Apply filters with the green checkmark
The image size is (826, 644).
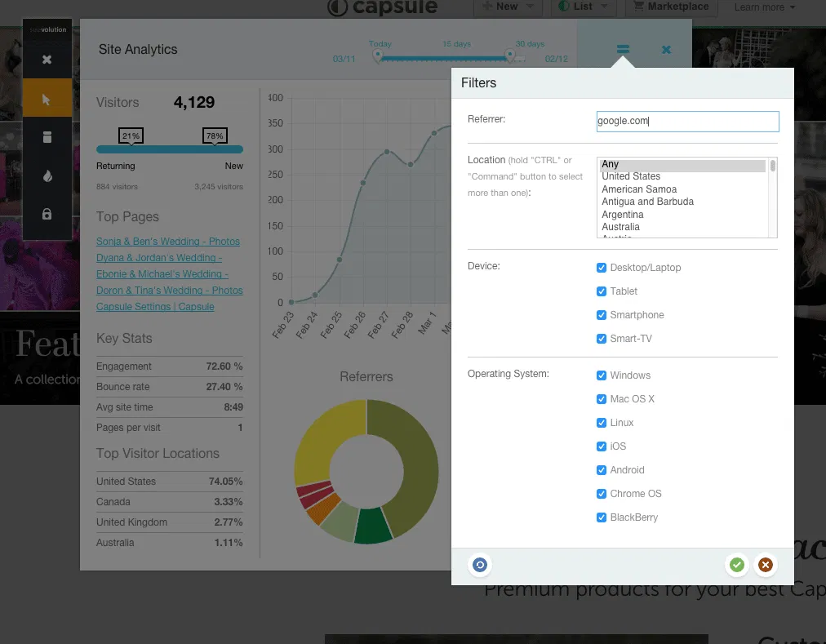736,565
